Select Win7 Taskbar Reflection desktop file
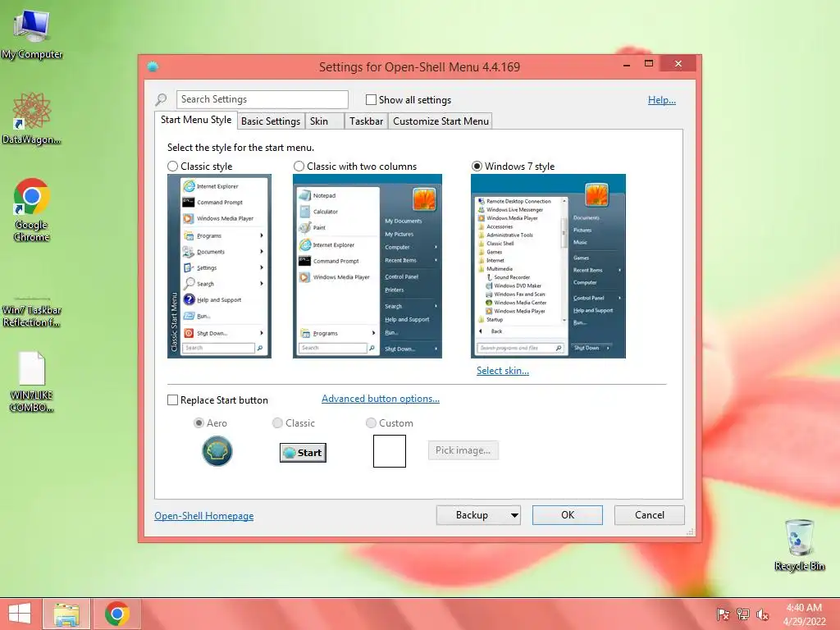 coord(32,311)
